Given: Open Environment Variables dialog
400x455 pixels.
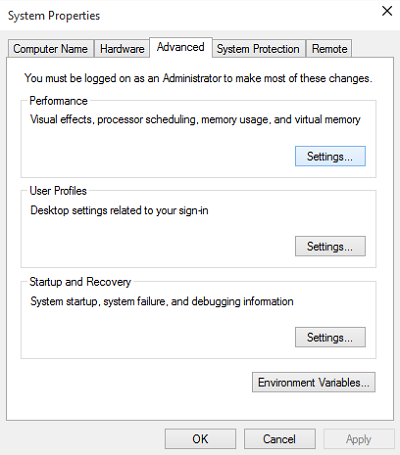Looking at the screenshot, I should click(x=314, y=382).
